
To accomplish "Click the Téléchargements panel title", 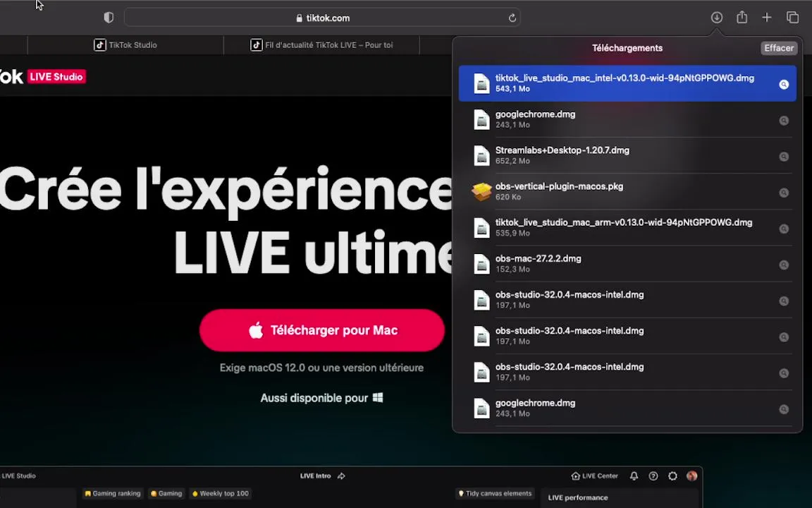I will point(627,48).
